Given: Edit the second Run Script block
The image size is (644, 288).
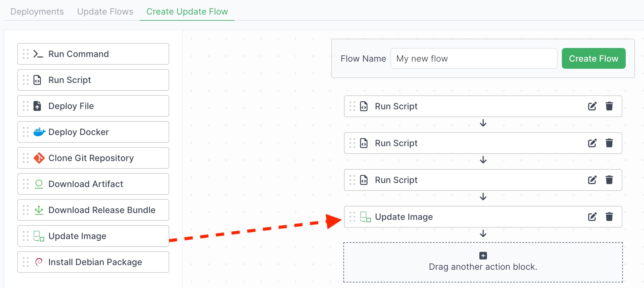Looking at the screenshot, I should (592, 143).
